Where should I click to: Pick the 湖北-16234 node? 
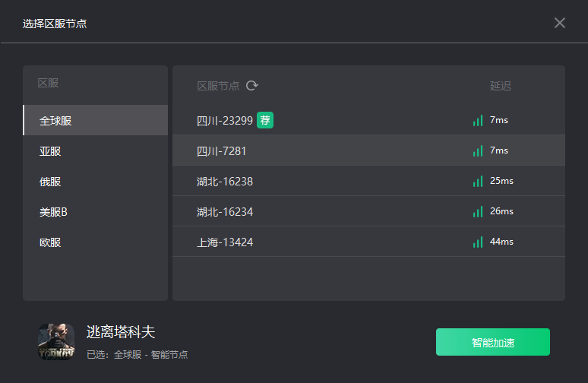pos(224,211)
